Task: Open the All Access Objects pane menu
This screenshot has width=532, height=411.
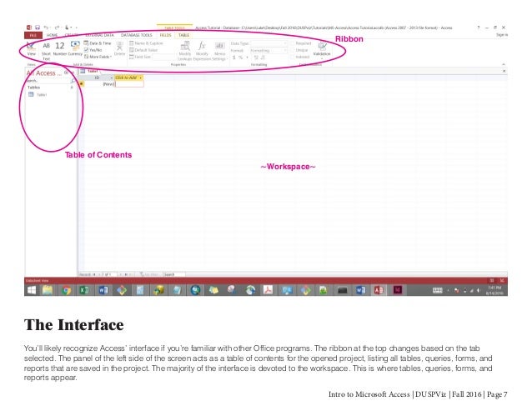Action: [x=66, y=73]
